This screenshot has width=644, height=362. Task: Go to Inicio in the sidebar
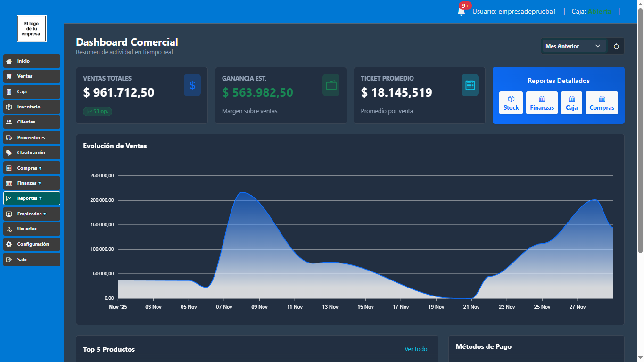32,61
